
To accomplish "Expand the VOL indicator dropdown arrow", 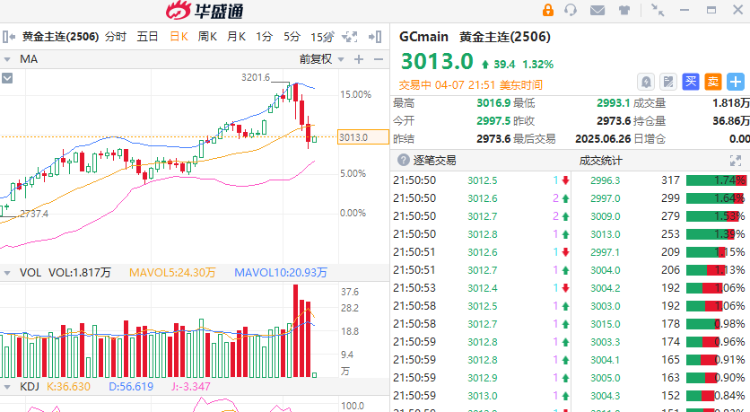I will [x=7, y=273].
